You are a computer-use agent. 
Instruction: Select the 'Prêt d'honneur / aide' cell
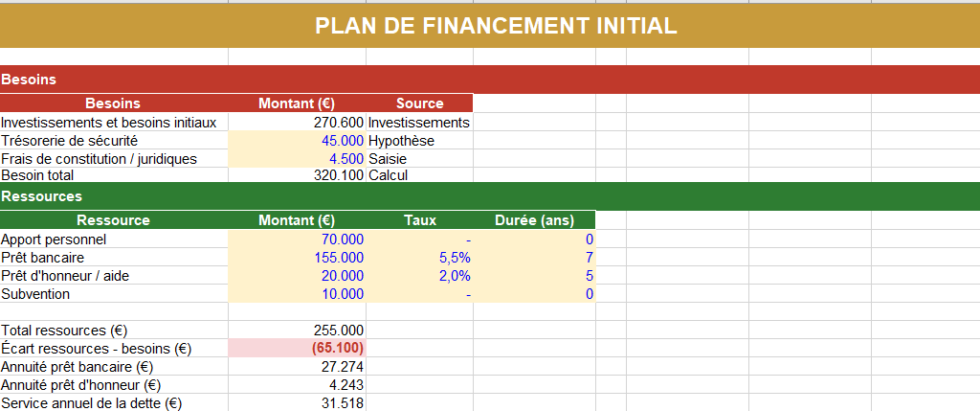click(x=114, y=275)
